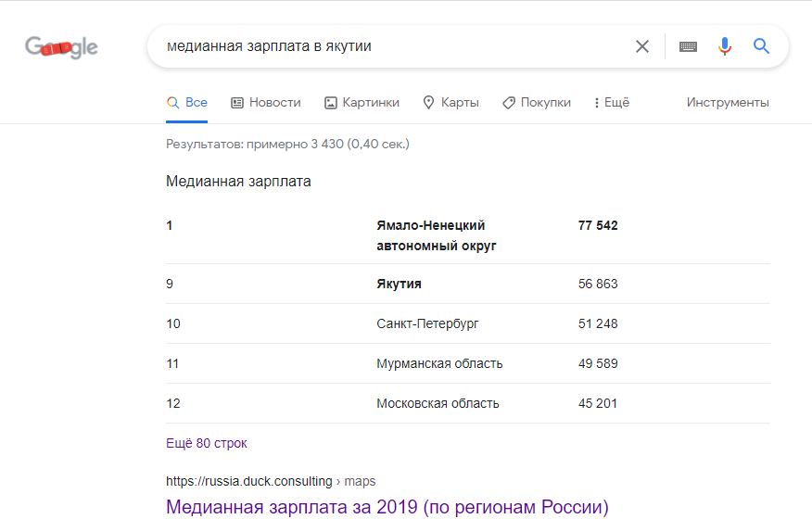Open the on-screen keyboard icon
The height and width of the screenshot is (519, 812).
point(688,46)
